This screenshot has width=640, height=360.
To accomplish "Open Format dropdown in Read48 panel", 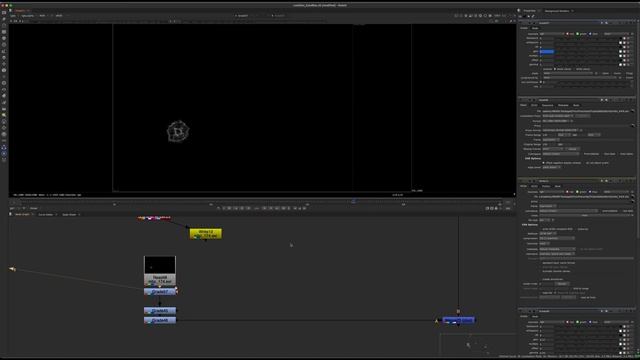I will tap(557, 121).
